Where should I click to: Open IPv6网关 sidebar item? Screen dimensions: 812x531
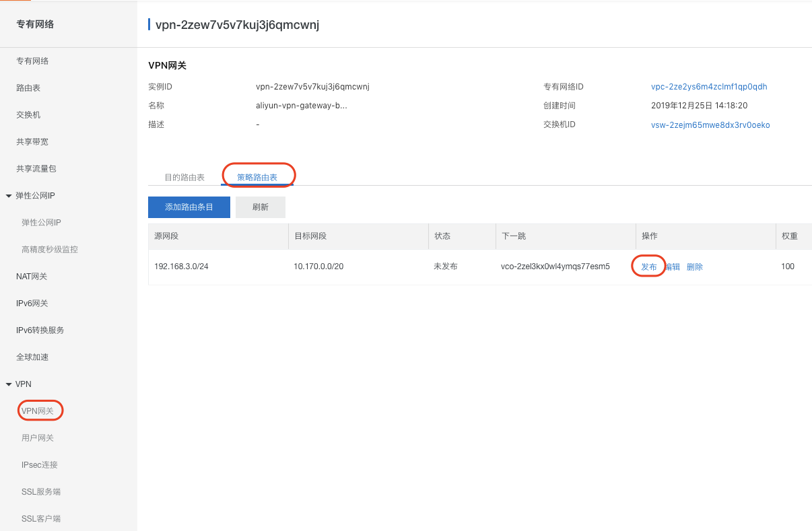coord(32,304)
